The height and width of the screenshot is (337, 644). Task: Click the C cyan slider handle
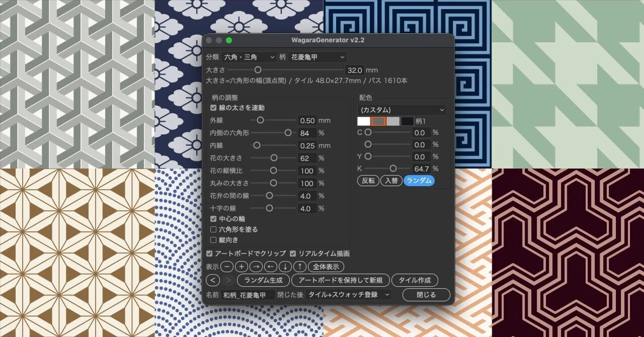coord(368,132)
